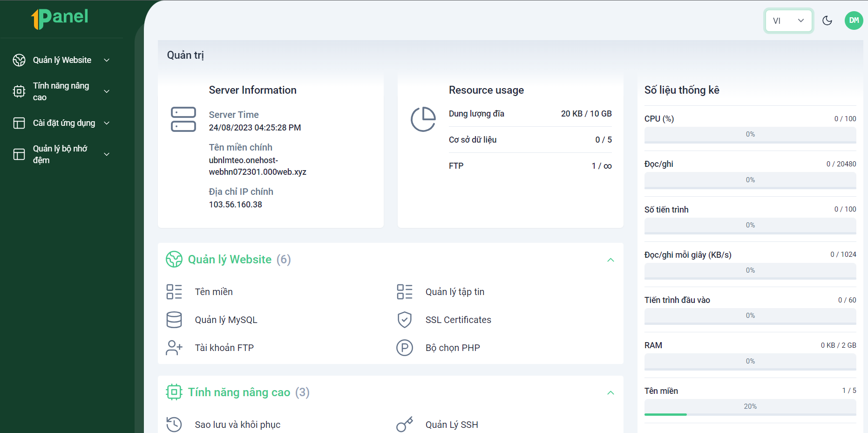Click the main domain ubnlmteo.onehost-webhn072301.000web.xyz
The image size is (868, 433).
click(x=258, y=166)
